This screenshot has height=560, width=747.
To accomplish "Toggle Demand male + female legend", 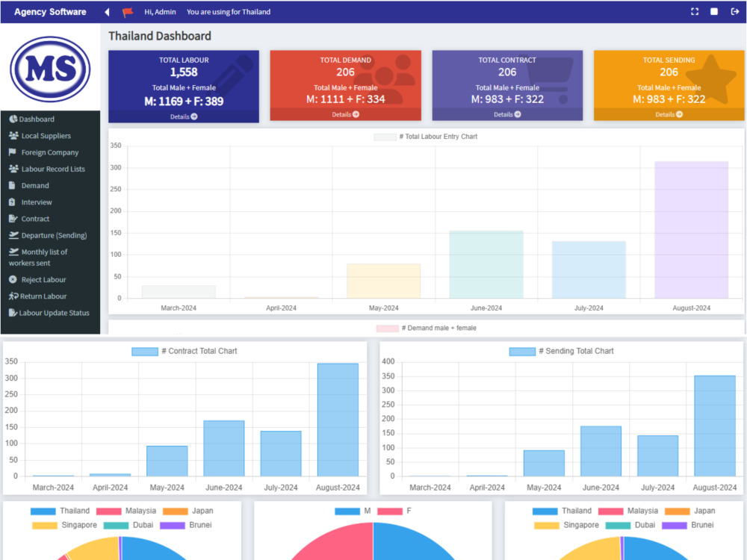I will [x=426, y=328].
